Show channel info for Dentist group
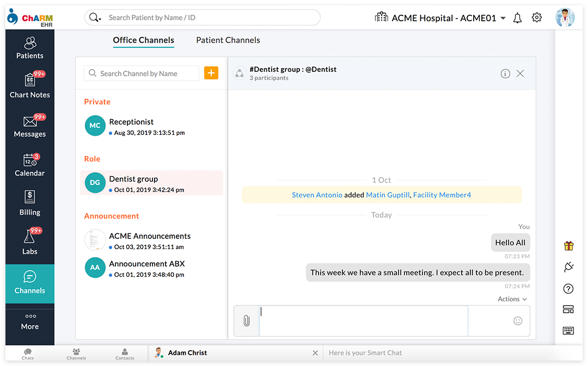Viewport: 588px width, 366px height. 505,73
